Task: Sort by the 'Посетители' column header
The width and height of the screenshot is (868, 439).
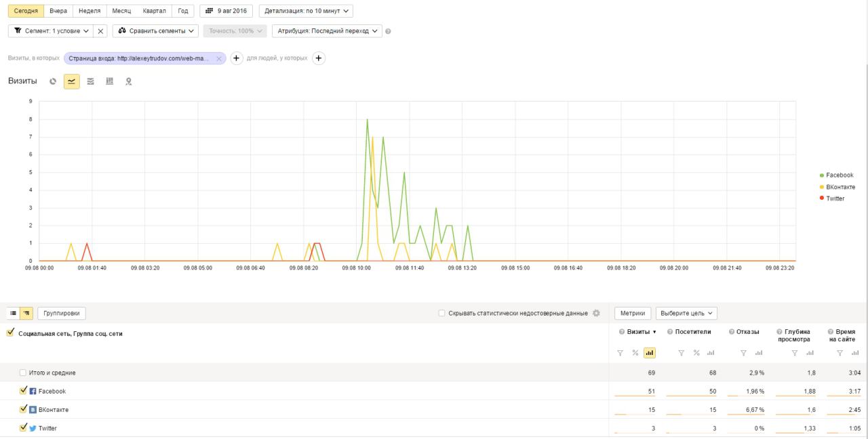Action: pos(693,332)
